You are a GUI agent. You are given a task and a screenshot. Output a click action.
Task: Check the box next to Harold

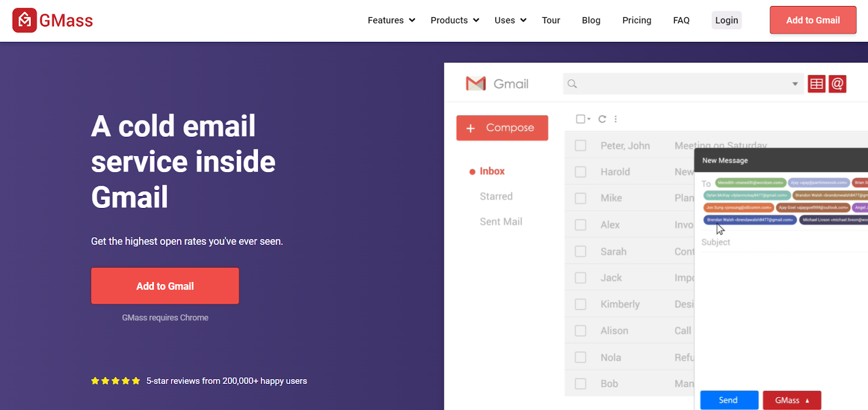[x=580, y=172]
